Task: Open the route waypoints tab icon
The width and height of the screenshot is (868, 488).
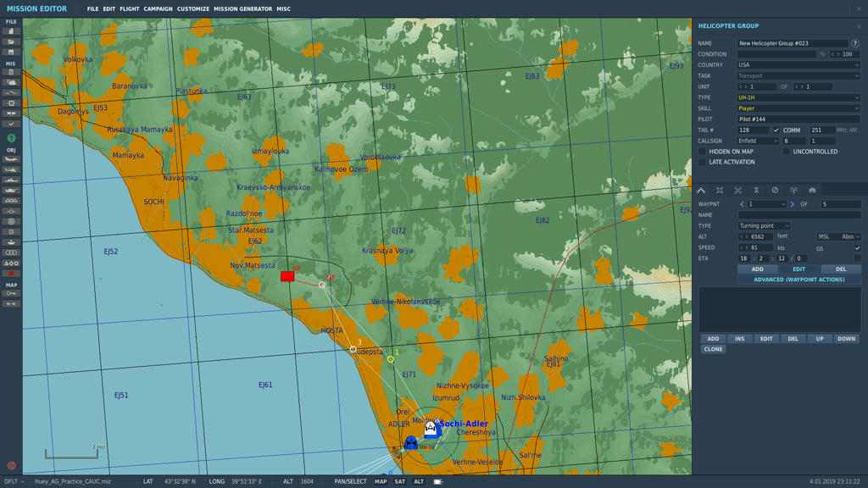Action: point(701,191)
